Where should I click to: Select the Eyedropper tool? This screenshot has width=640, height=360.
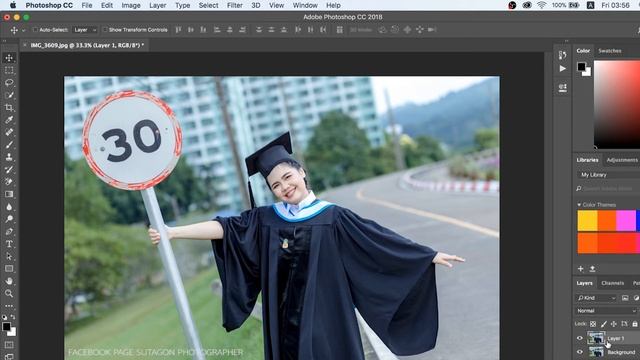coord(9,120)
